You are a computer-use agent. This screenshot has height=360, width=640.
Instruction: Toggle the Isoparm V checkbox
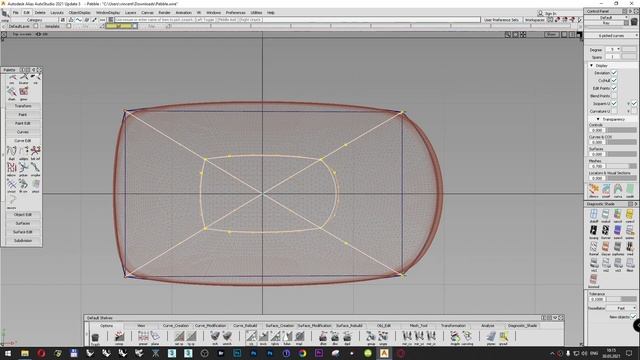click(634, 103)
